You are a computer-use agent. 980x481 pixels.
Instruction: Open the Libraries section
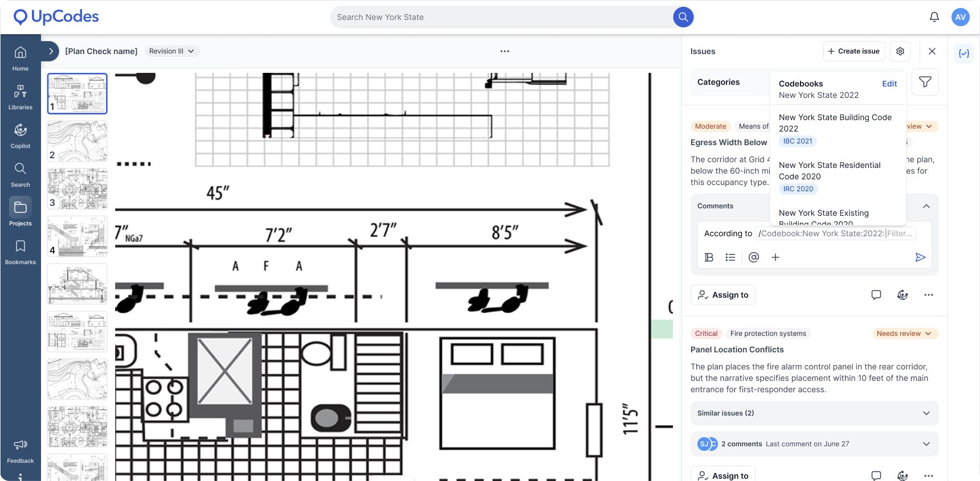[21, 97]
